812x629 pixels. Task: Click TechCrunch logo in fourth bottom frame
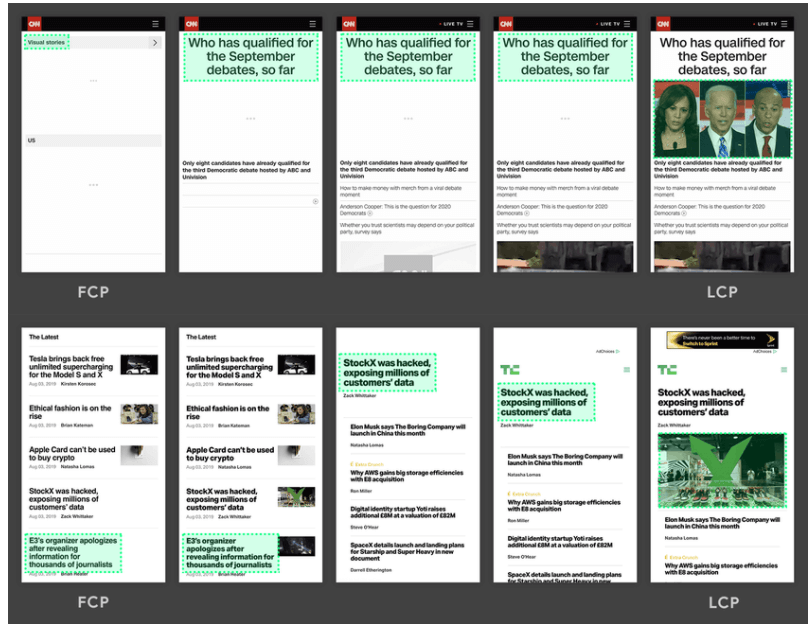pos(509,370)
